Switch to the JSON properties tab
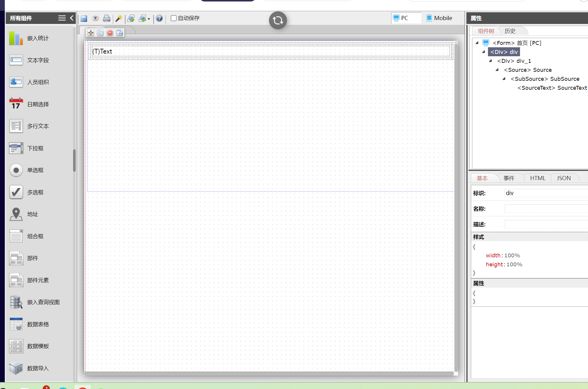 (x=563, y=178)
